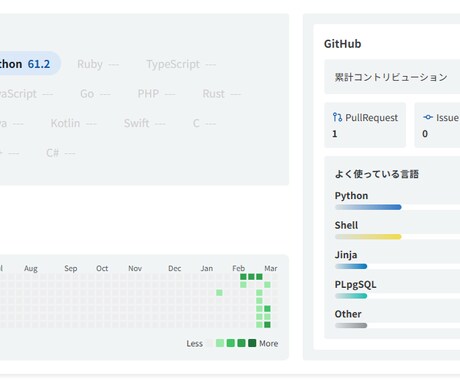Viewport: 460px width, 380px height.
Task: Click the Kotlin language tag
Action: (73, 123)
